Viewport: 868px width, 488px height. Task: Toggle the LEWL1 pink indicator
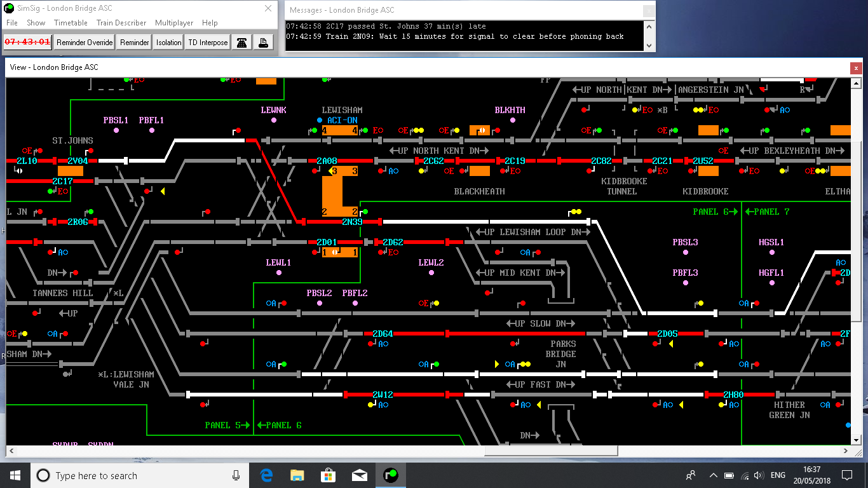279,273
